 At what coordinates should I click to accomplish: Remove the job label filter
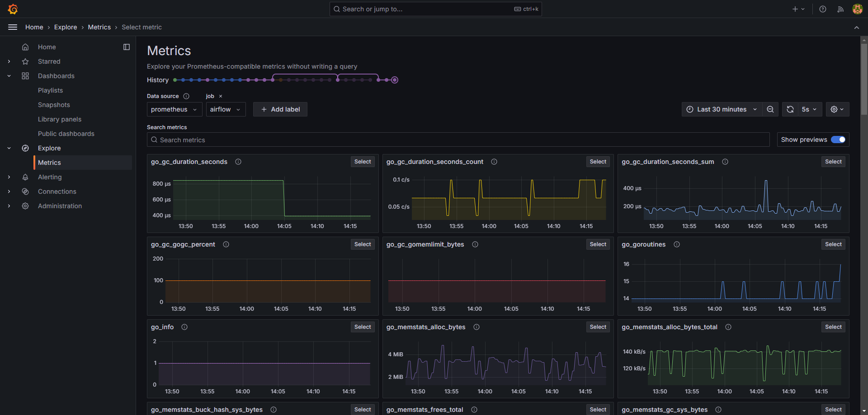click(221, 96)
